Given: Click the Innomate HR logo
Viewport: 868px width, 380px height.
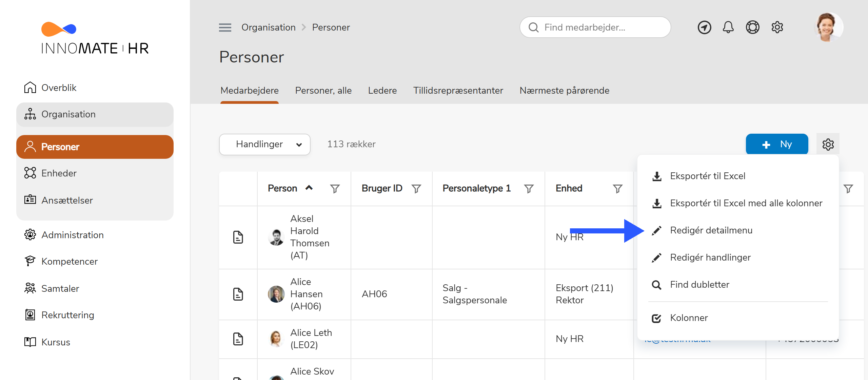Looking at the screenshot, I should 95,38.
